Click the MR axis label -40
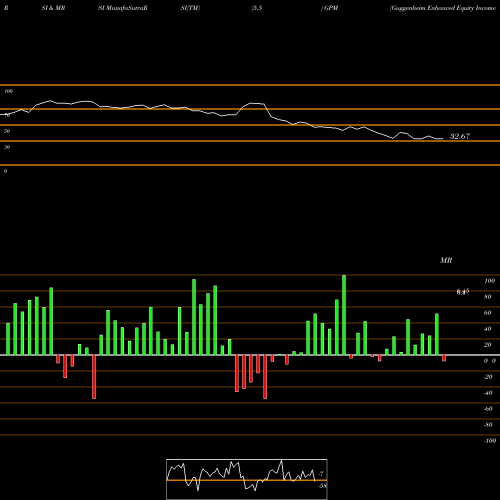 tap(488, 393)
